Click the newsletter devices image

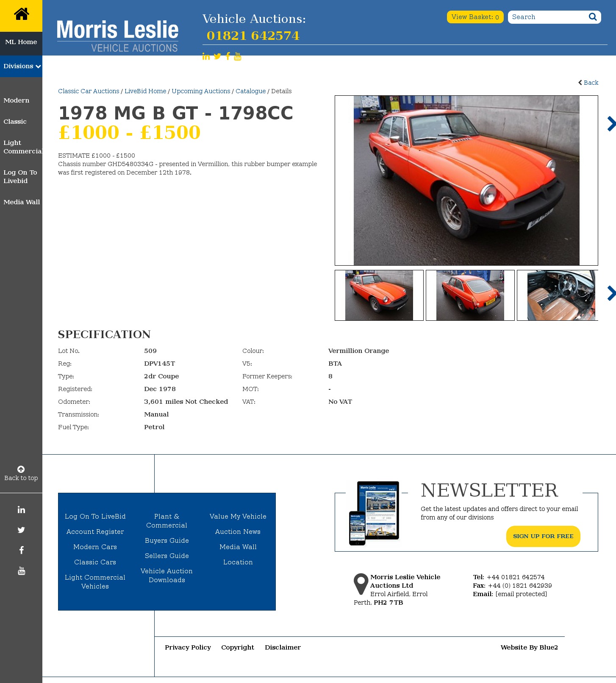374,513
